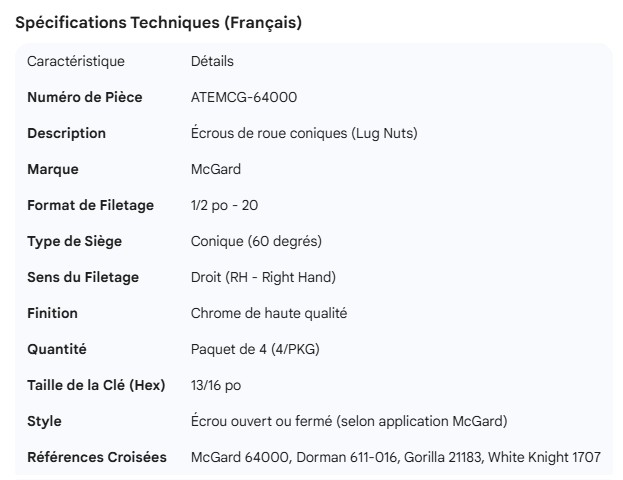Select the 'Paquet de 4 (4/PKG)' value
The height and width of the screenshot is (480, 623).
click(x=255, y=349)
